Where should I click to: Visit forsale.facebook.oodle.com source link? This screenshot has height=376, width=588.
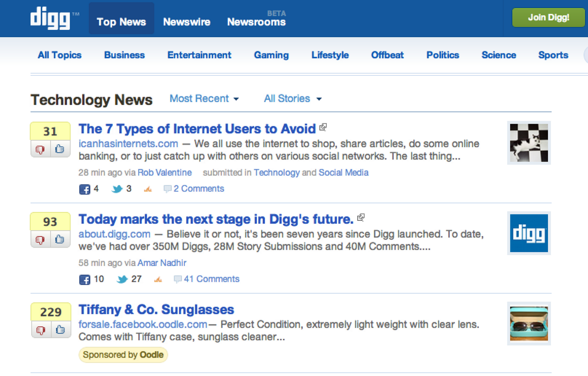(x=143, y=324)
